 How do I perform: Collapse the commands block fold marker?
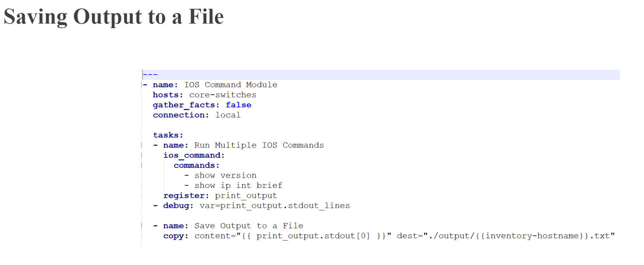pyautogui.click(x=141, y=165)
